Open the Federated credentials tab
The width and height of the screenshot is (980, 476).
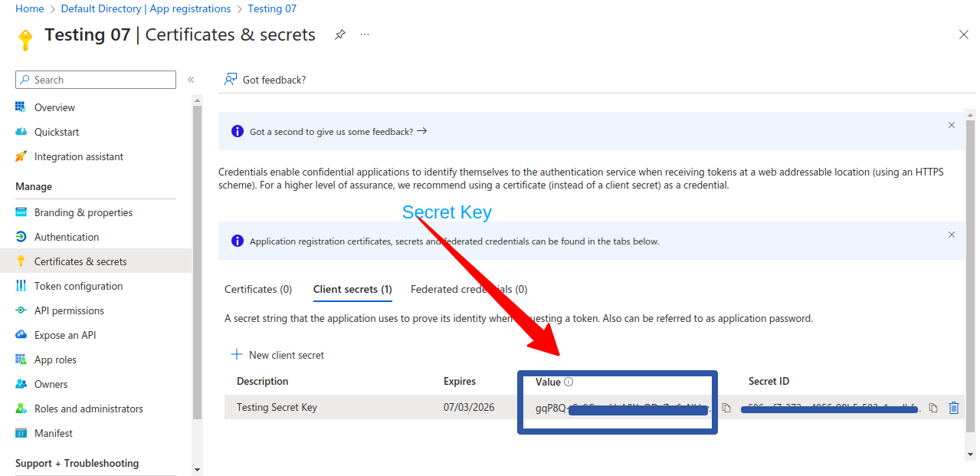point(468,289)
